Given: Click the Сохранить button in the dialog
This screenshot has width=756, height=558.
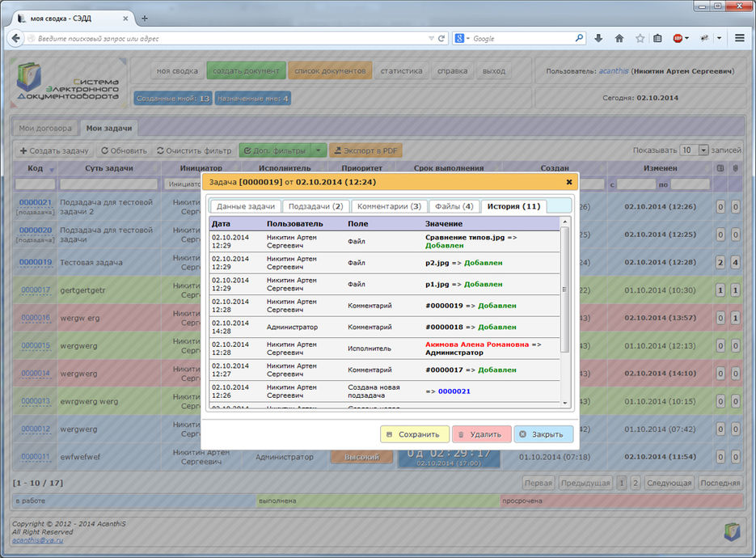Looking at the screenshot, I should coord(415,434).
